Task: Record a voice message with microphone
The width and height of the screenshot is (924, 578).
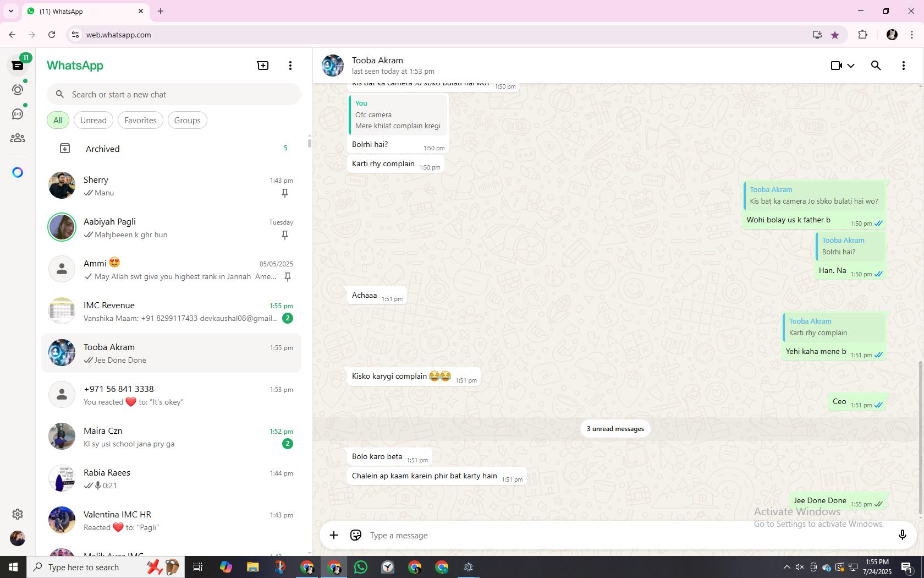Action: tap(902, 535)
